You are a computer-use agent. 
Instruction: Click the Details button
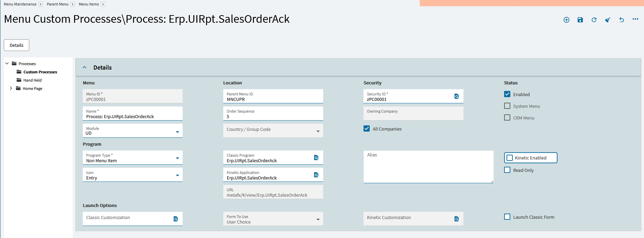17,45
